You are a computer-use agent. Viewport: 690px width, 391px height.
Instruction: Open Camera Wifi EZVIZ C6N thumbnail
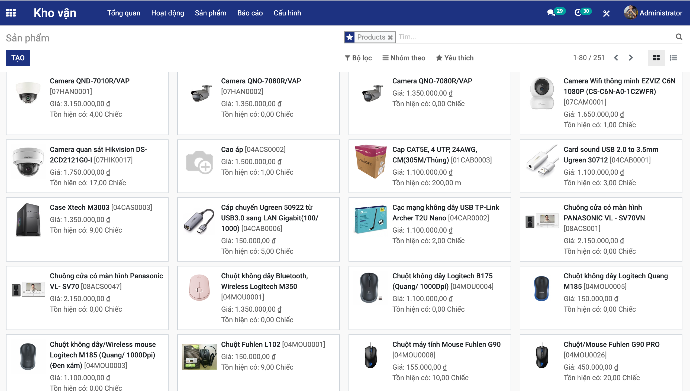542,92
